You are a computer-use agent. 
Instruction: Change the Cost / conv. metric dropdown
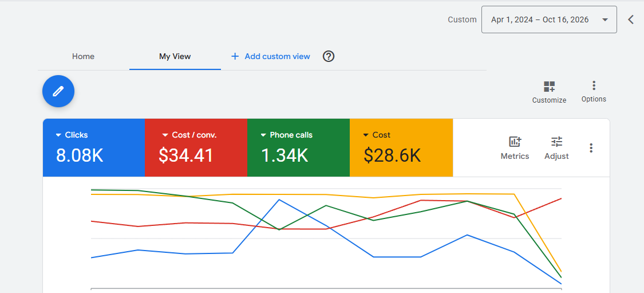pos(189,135)
